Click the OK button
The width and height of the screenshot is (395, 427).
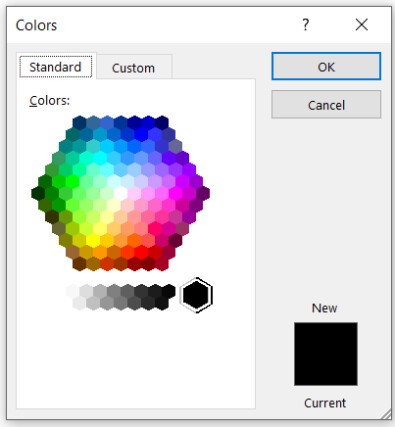[326, 66]
